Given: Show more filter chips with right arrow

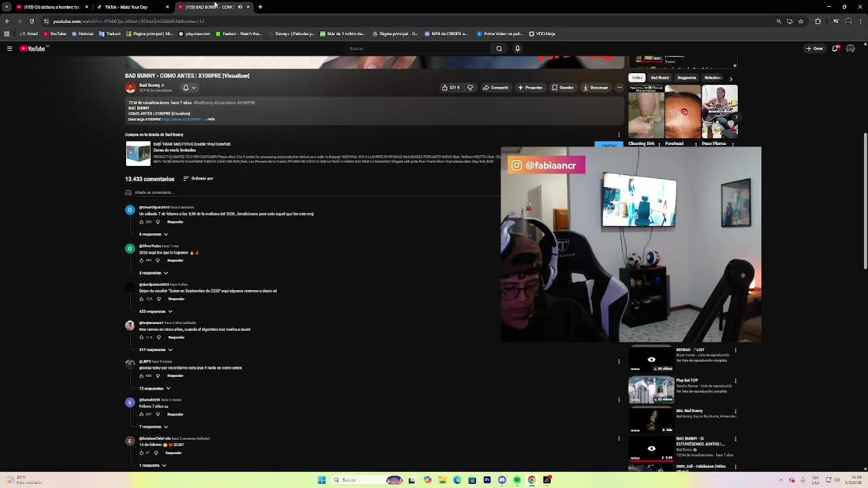Looking at the screenshot, I should pyautogui.click(x=730, y=79).
